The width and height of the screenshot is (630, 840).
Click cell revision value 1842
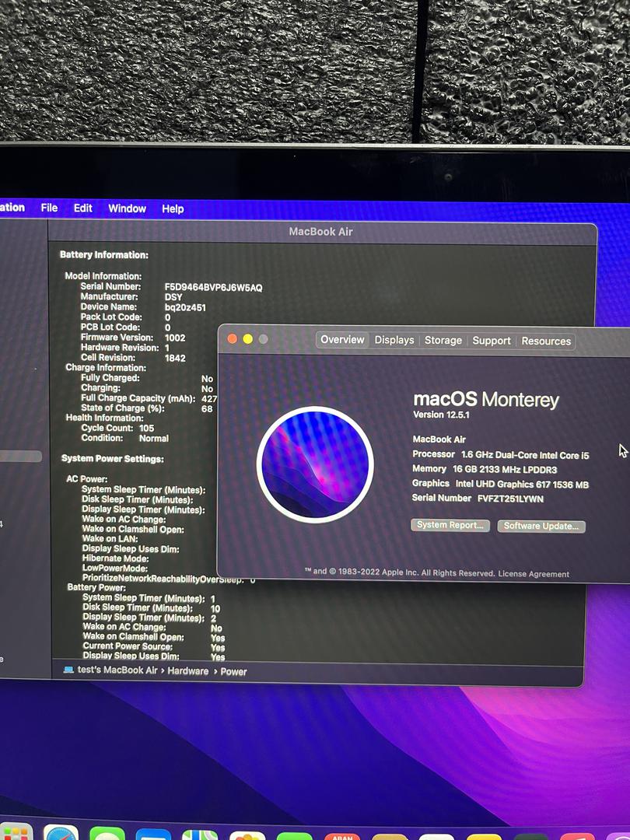tap(175, 358)
